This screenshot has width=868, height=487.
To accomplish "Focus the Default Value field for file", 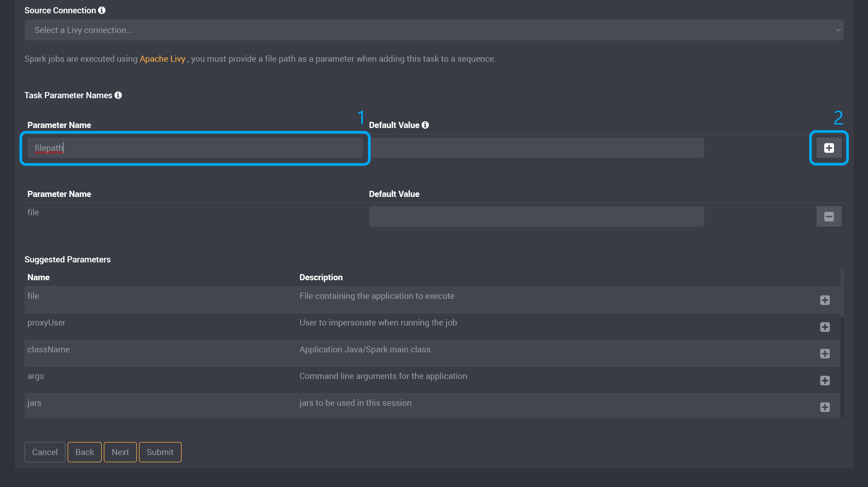I will [x=537, y=217].
